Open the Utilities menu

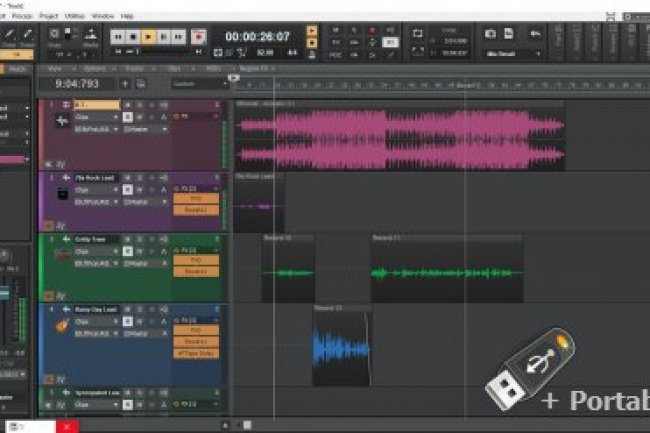tap(74, 16)
